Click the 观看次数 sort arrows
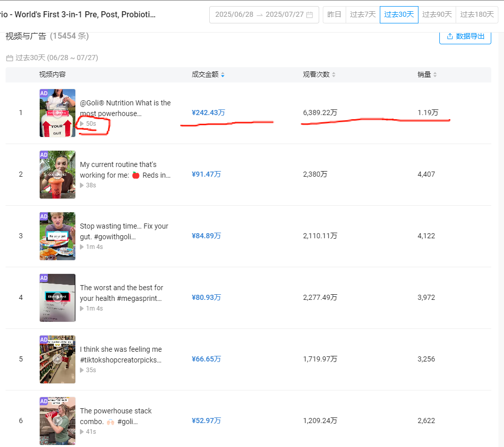The width and height of the screenshot is (504, 447). pos(333,75)
